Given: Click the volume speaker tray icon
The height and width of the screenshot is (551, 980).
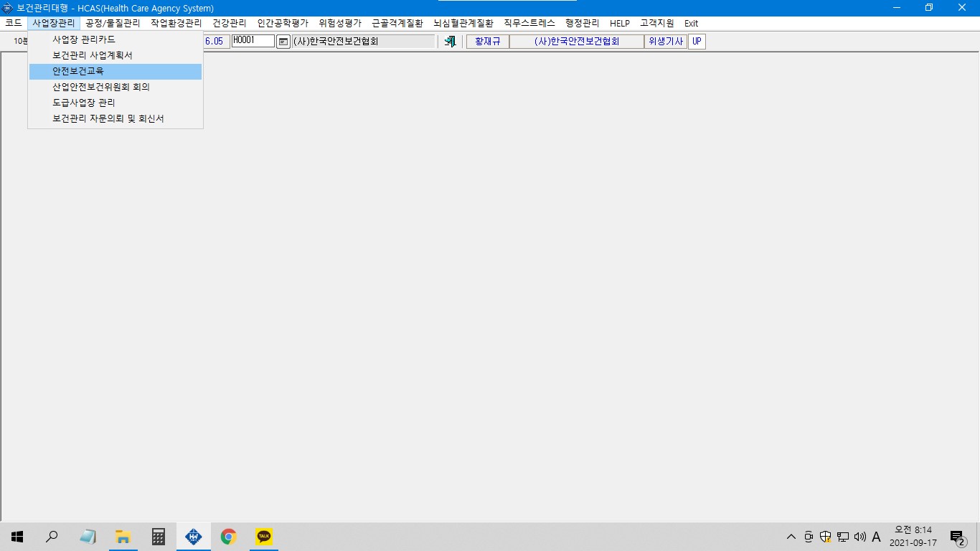Looking at the screenshot, I should (860, 537).
